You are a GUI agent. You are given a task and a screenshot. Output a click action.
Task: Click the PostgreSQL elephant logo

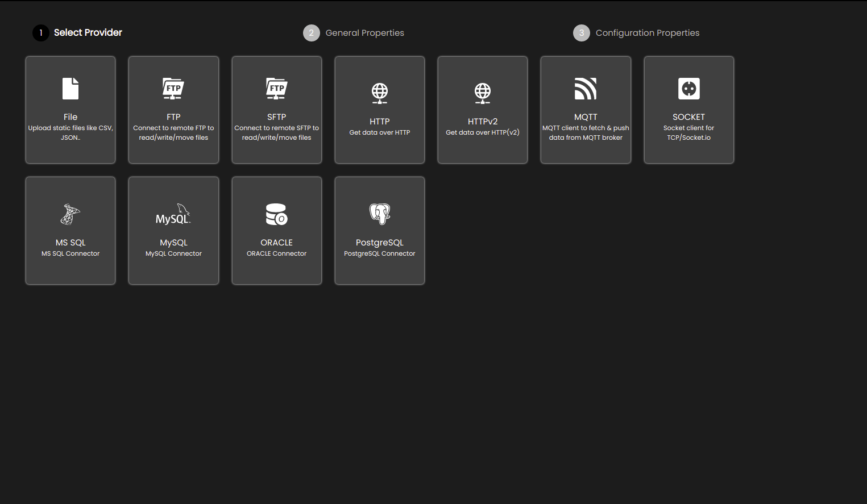[x=380, y=214]
